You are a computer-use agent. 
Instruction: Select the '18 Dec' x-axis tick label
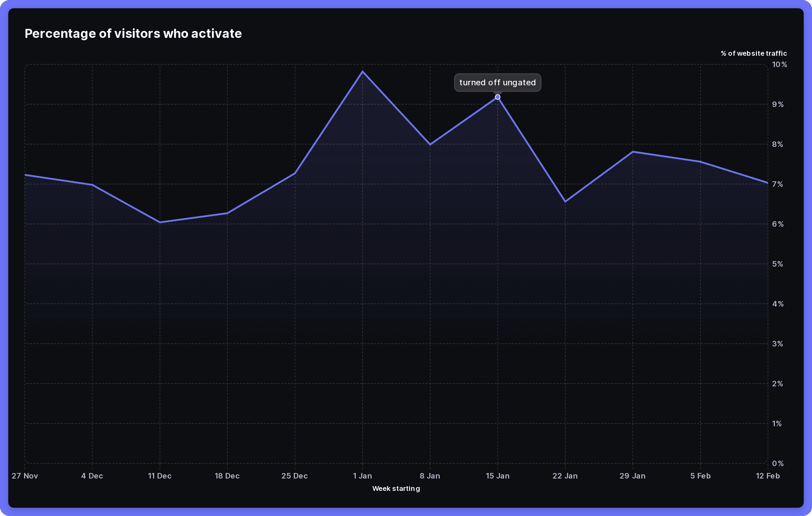227,476
